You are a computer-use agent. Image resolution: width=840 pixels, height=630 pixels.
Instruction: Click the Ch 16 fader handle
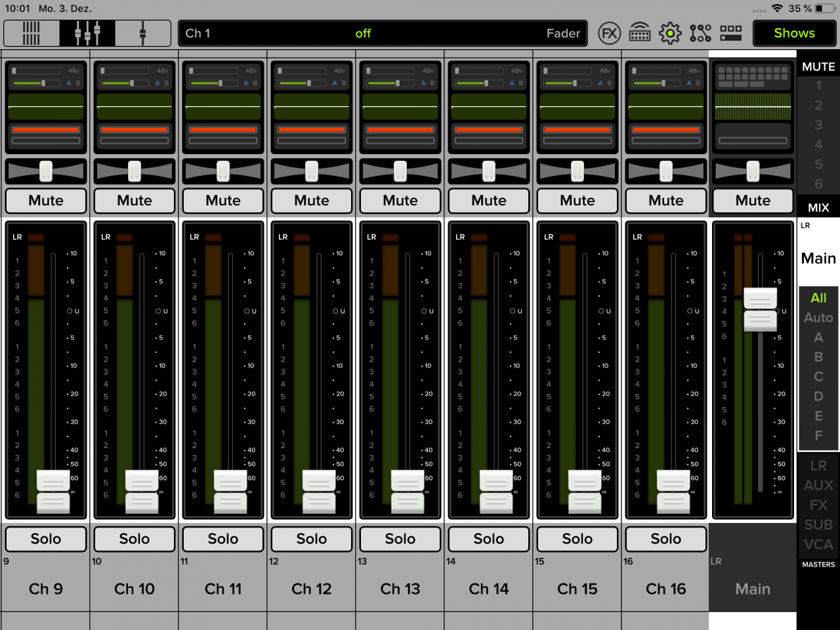click(x=673, y=492)
